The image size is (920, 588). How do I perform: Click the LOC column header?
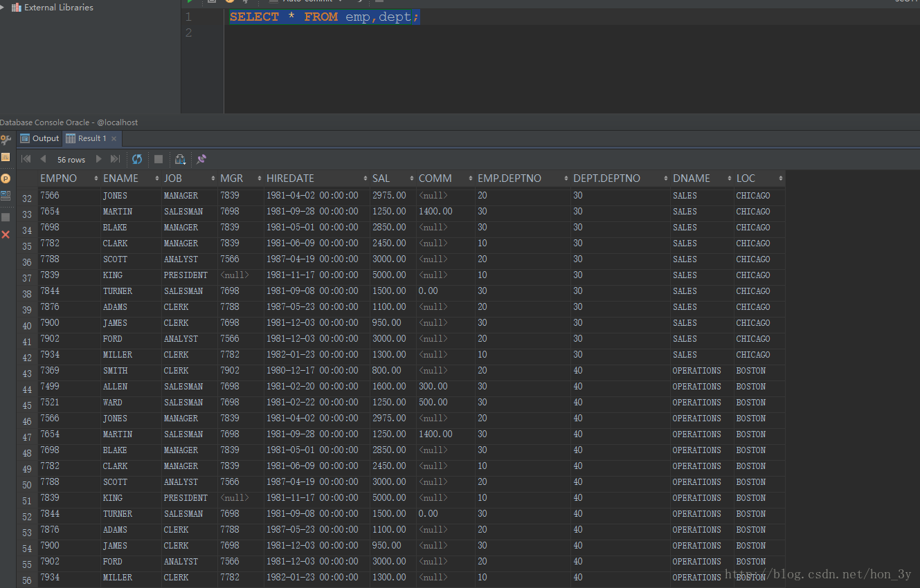point(746,178)
